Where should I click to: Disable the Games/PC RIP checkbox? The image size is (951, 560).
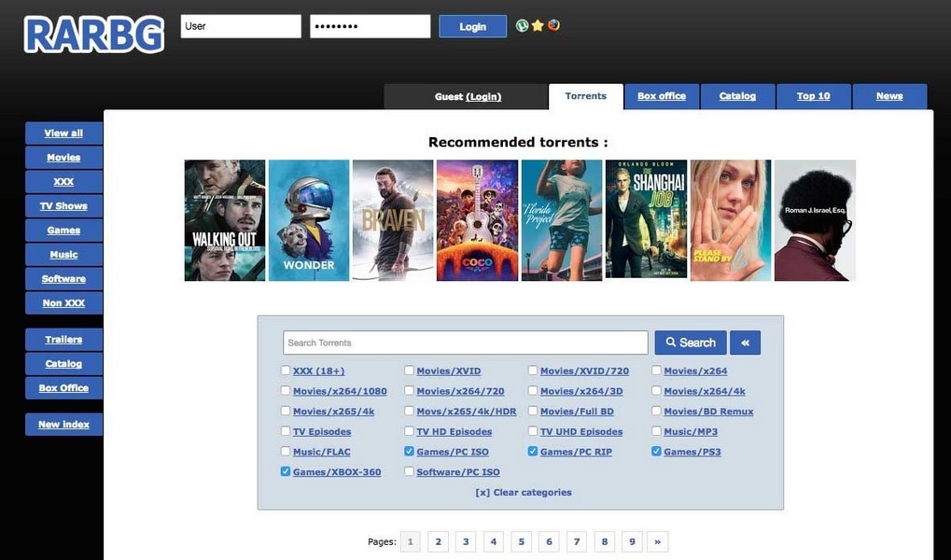click(x=533, y=452)
